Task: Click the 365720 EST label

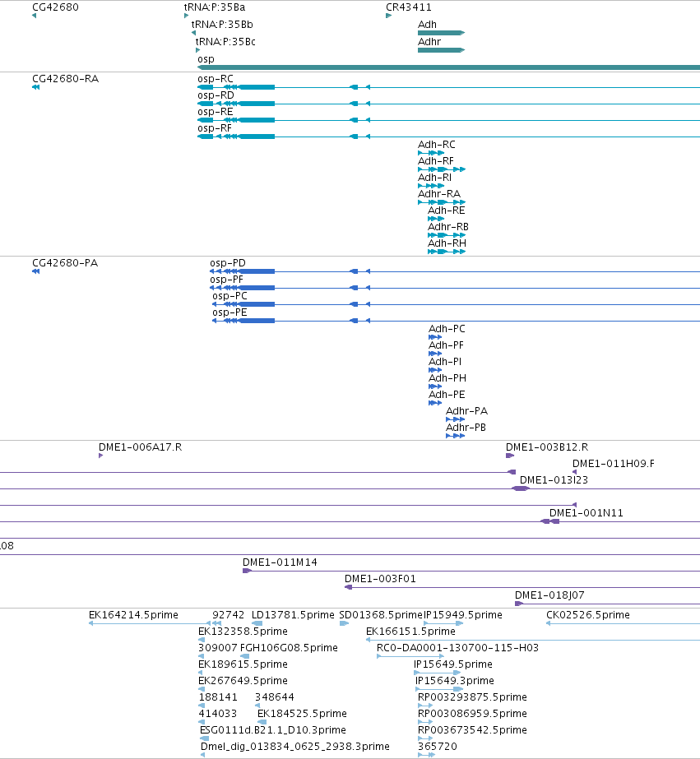Action: 438,747
